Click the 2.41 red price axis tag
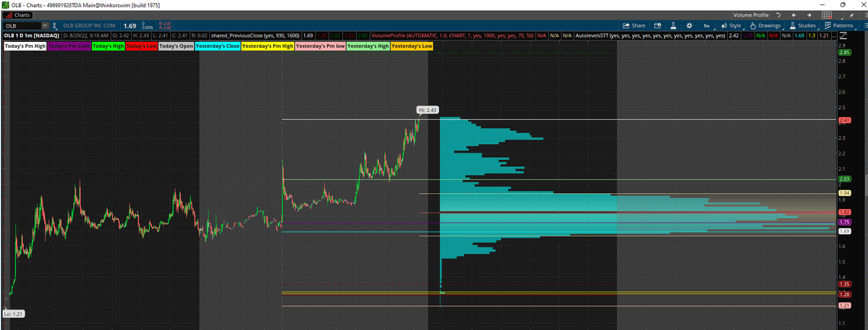The height and width of the screenshot is (330, 868). 843,119
